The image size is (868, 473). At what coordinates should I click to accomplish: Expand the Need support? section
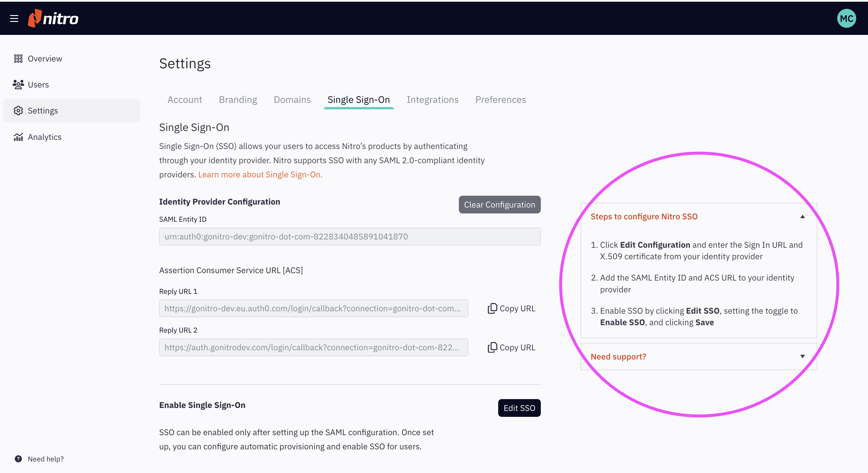802,357
